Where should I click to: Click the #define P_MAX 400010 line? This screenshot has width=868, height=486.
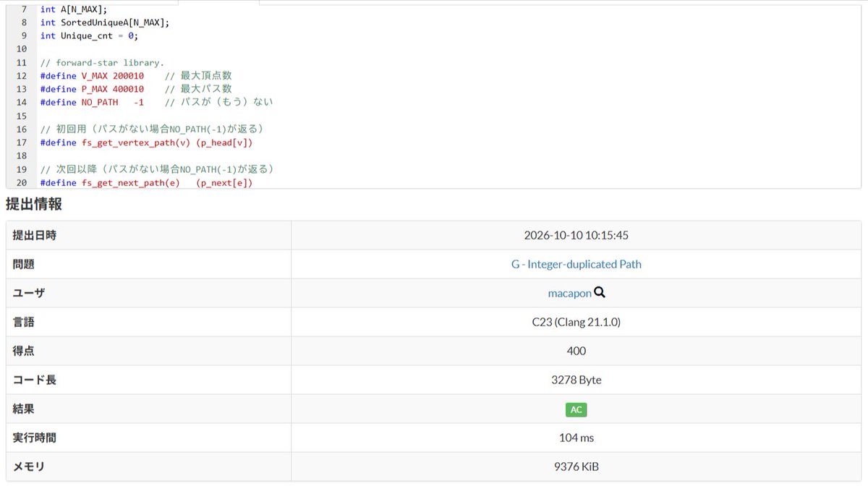(x=136, y=89)
